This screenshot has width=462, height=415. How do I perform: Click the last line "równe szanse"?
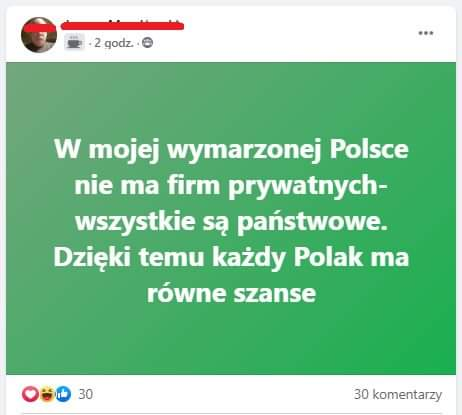coord(231,294)
